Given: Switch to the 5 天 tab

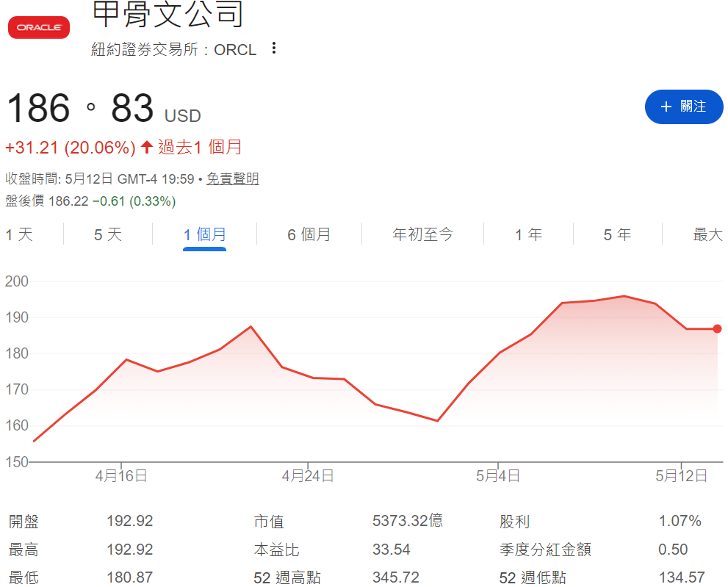Looking at the screenshot, I should pos(108,234).
